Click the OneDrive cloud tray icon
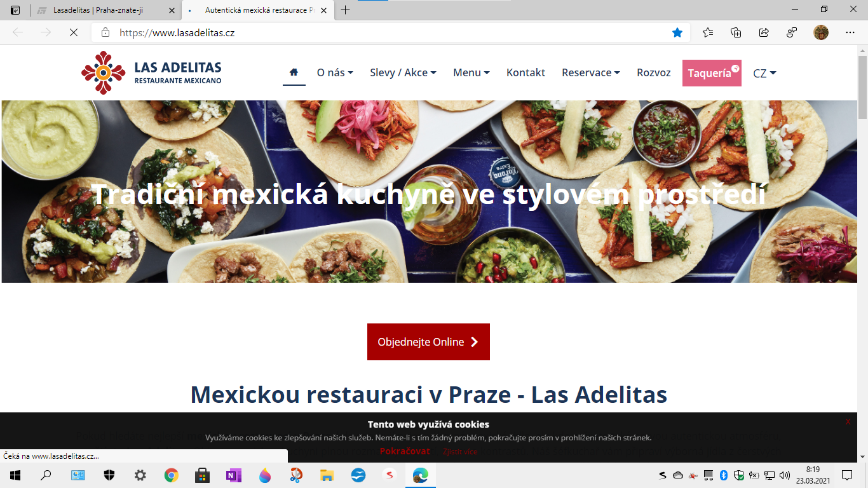This screenshot has width=868, height=488. point(678,475)
